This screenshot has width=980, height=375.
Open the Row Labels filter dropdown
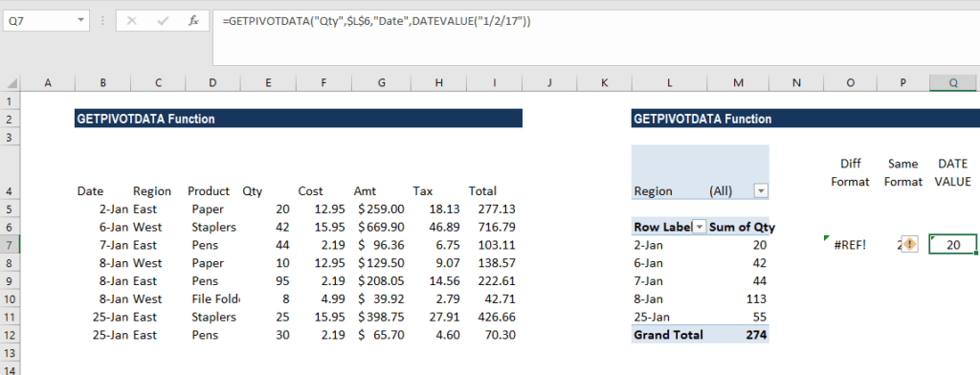pyautogui.click(x=700, y=227)
